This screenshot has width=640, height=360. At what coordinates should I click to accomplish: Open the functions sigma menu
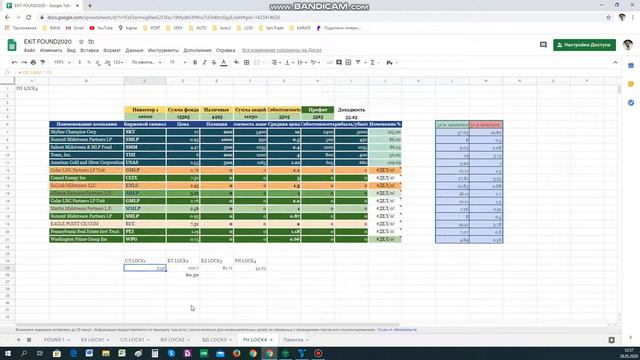click(x=372, y=62)
